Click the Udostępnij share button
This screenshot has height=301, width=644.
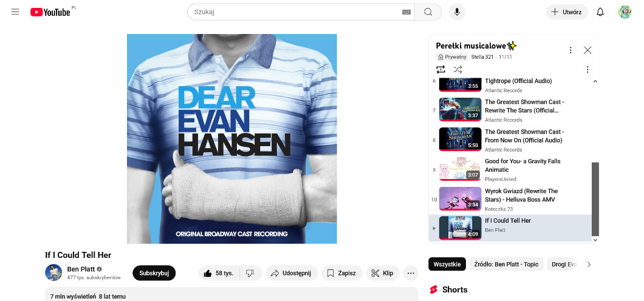290,273
